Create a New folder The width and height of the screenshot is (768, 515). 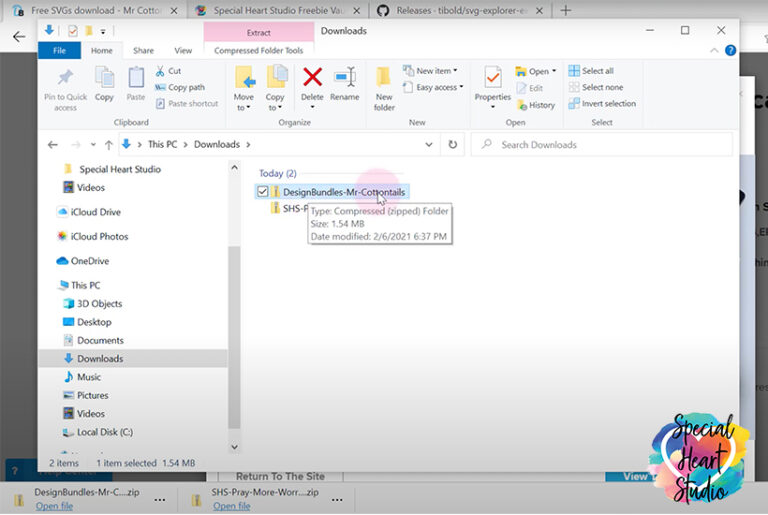384,88
